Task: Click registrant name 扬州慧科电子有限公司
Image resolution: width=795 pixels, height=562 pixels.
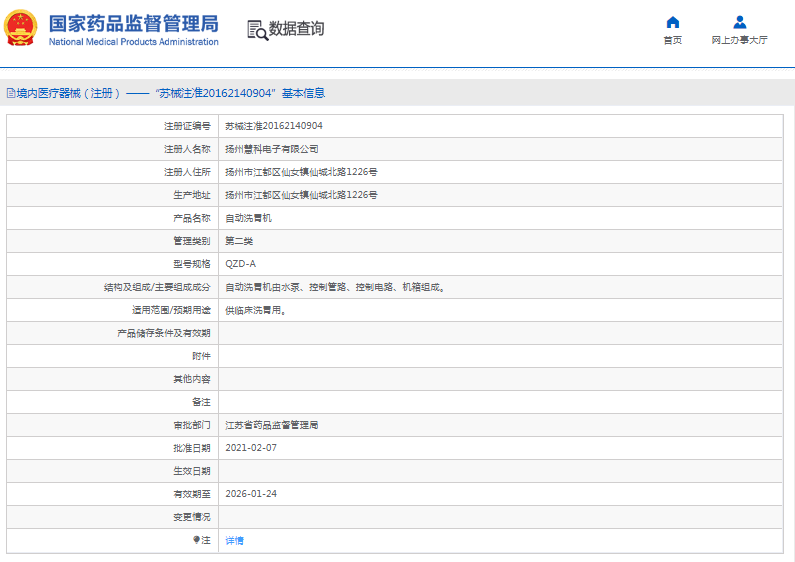Action: tap(272, 149)
